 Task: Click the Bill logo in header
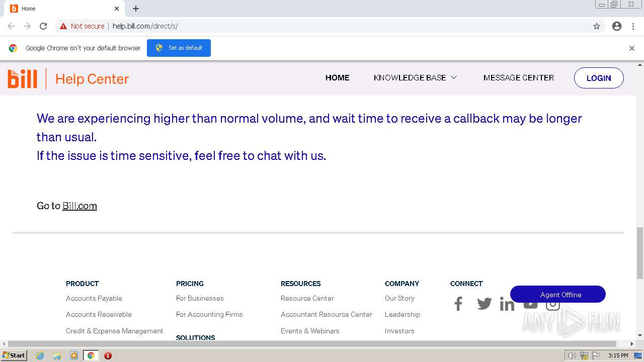coord(22,79)
